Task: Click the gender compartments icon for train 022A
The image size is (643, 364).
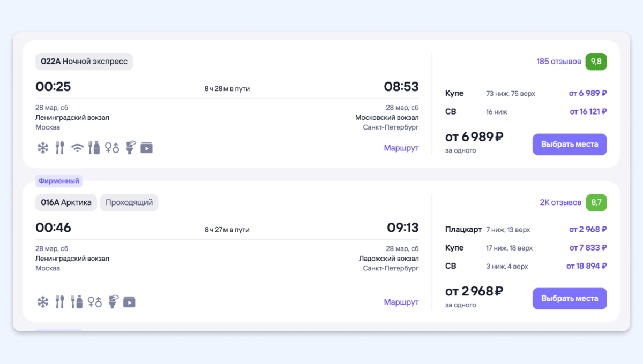Action: click(112, 148)
